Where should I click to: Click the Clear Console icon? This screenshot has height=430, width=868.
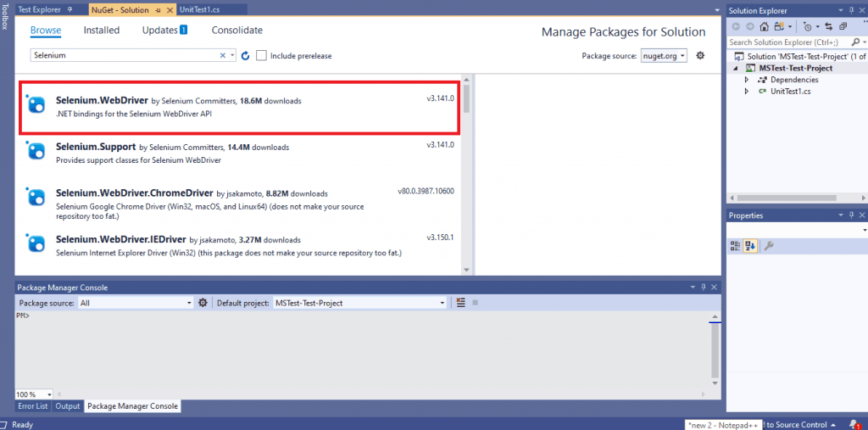point(460,303)
